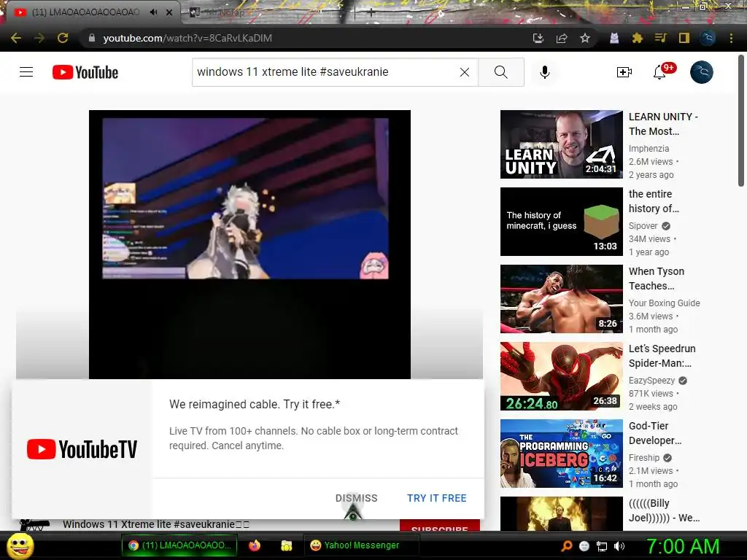Click the video player to pause

pyautogui.click(x=249, y=244)
